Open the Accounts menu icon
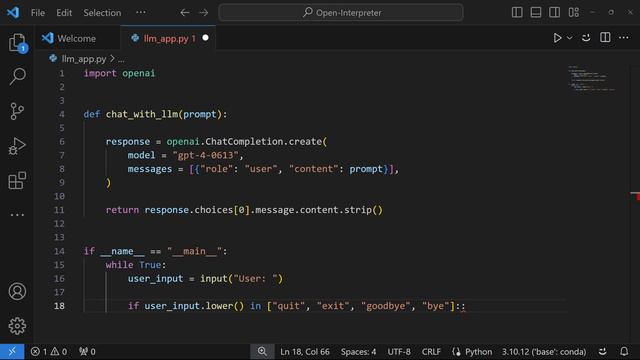This screenshot has height=360, width=640. coord(17,291)
